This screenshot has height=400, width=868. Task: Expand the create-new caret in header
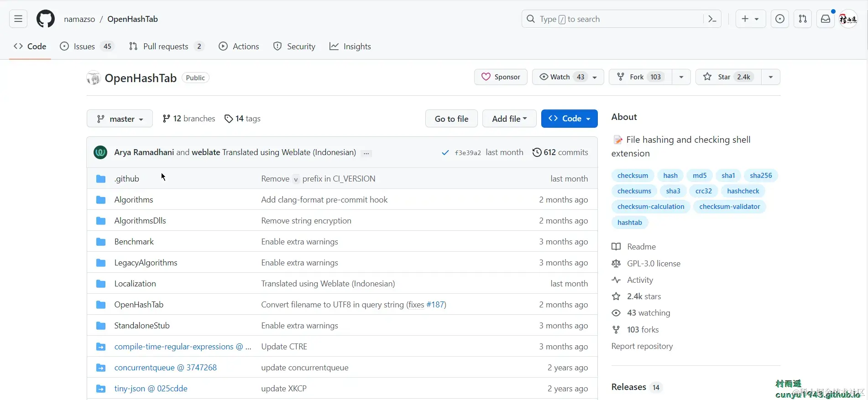click(x=757, y=19)
